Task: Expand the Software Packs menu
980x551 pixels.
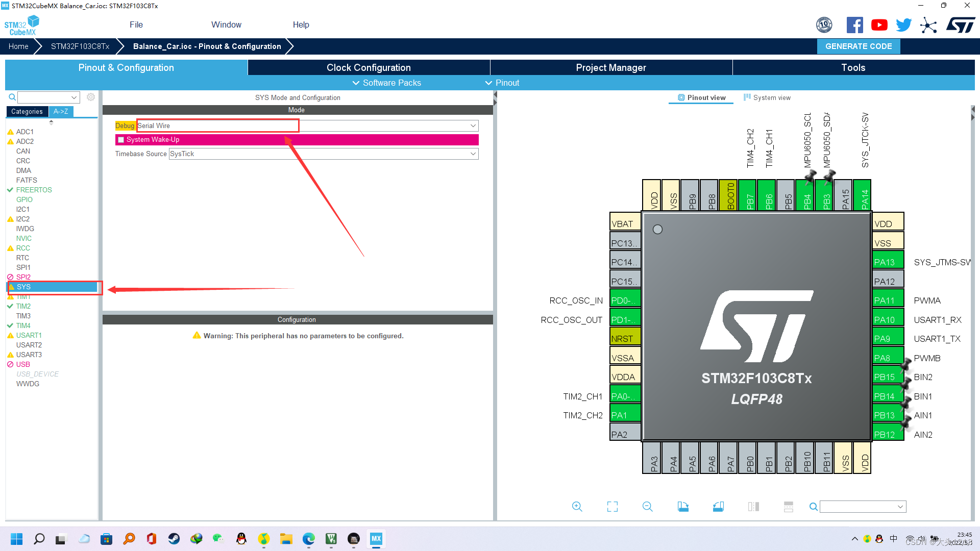Action: 386,83
